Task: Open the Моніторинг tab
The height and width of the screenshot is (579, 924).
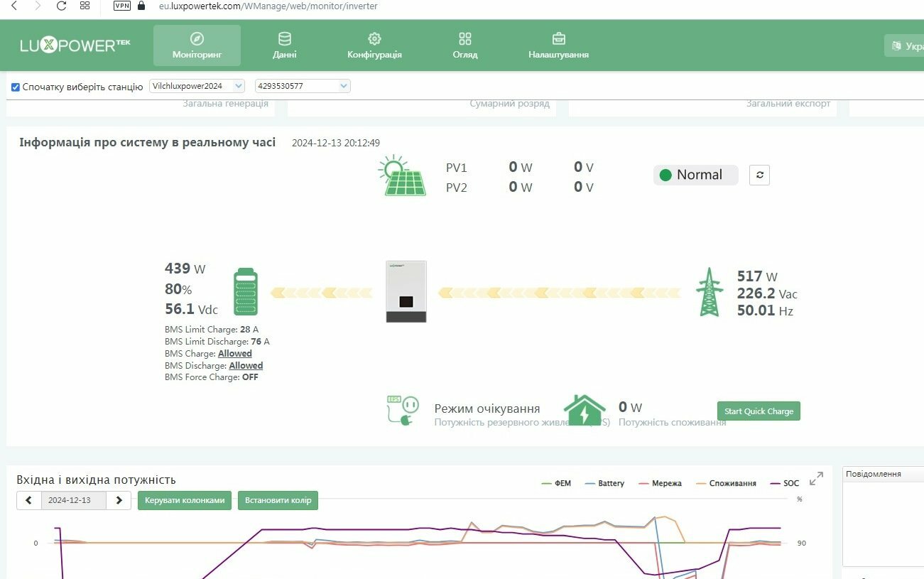Action: tap(197, 45)
